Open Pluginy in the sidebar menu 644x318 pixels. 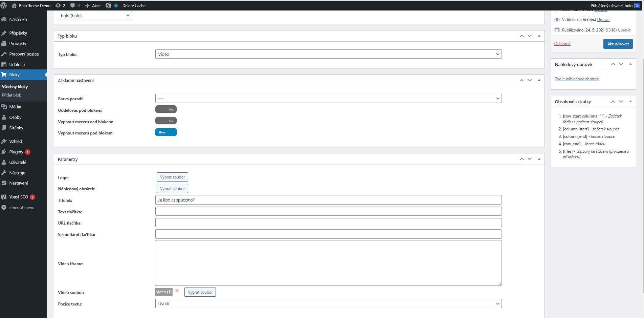(16, 152)
